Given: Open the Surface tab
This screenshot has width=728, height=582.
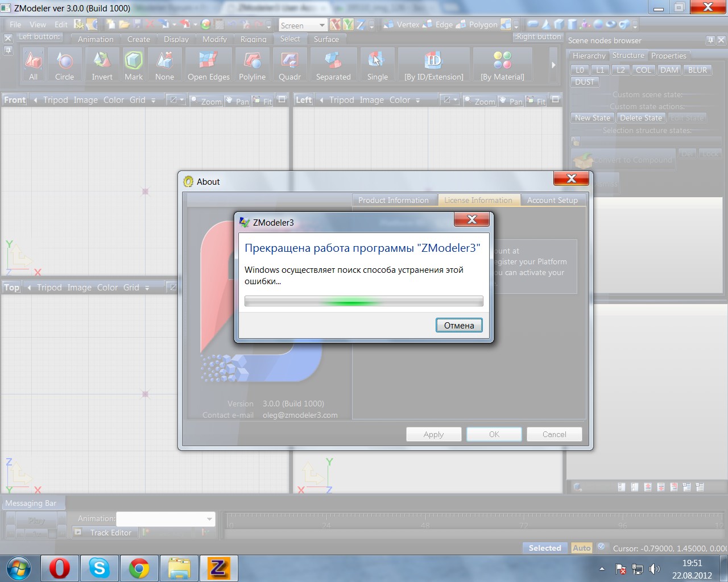Looking at the screenshot, I should (326, 39).
